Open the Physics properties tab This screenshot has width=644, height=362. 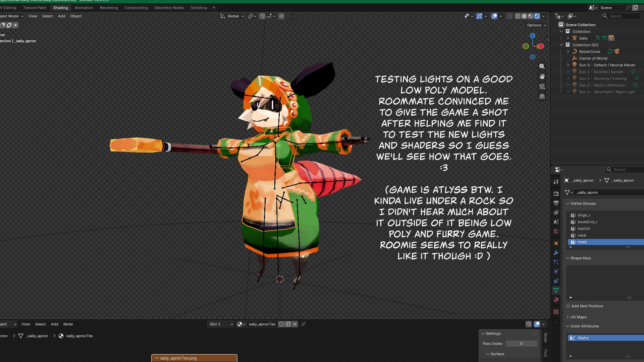pyautogui.click(x=556, y=271)
